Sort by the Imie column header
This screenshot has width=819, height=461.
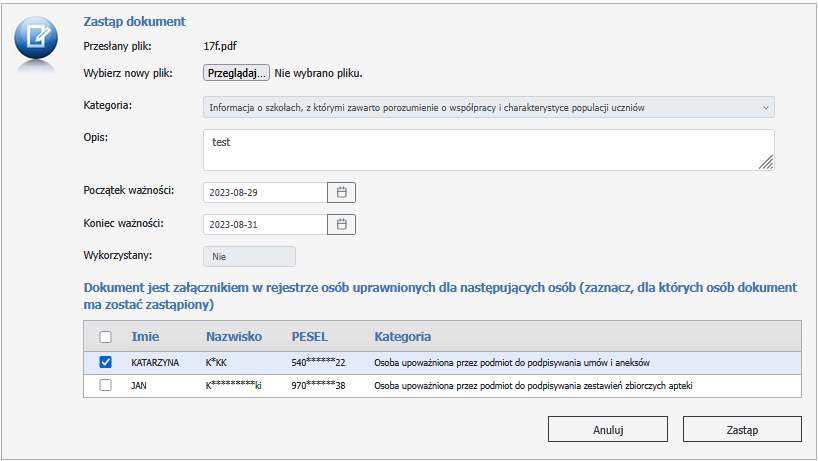[x=145, y=337]
